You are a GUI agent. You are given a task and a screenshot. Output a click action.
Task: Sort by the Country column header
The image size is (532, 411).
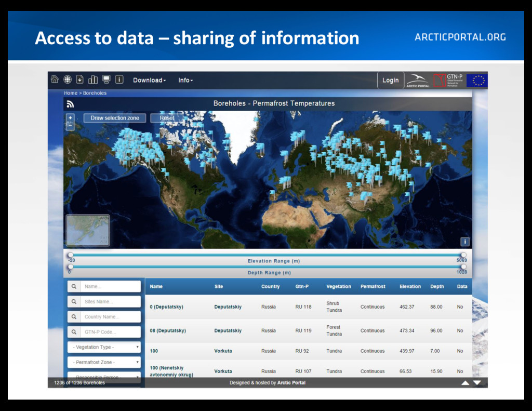[270, 286]
